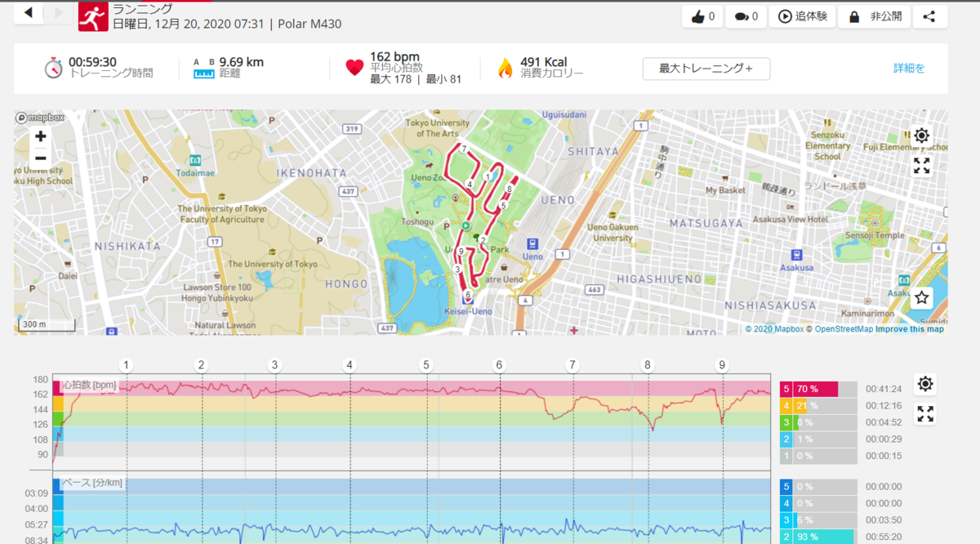Select lap marker 7 on the map
The width and height of the screenshot is (980, 544).
click(x=463, y=149)
